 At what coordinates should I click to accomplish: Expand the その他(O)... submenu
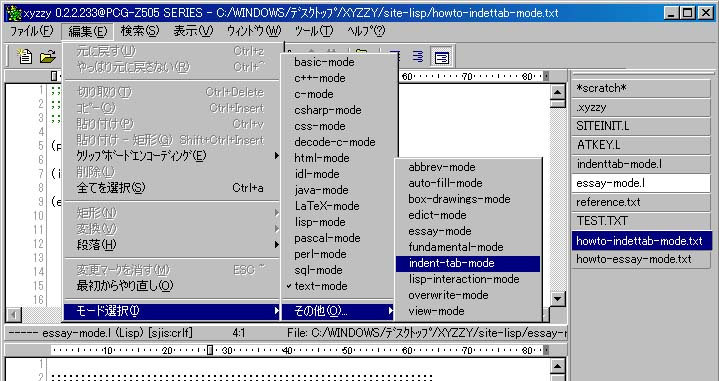point(338,311)
